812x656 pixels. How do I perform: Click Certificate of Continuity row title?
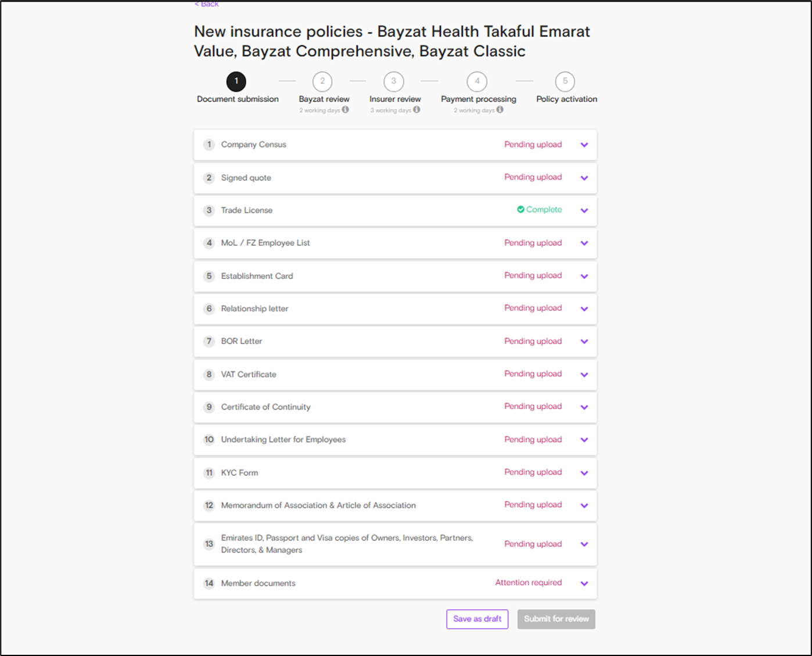266,407
